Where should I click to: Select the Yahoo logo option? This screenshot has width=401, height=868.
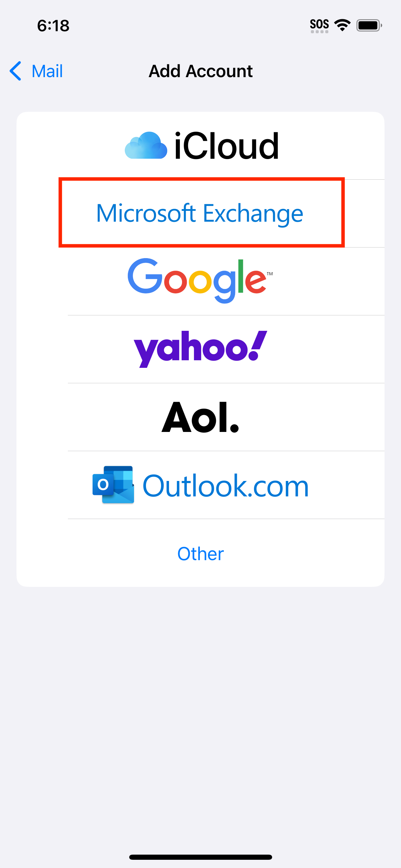tap(200, 349)
